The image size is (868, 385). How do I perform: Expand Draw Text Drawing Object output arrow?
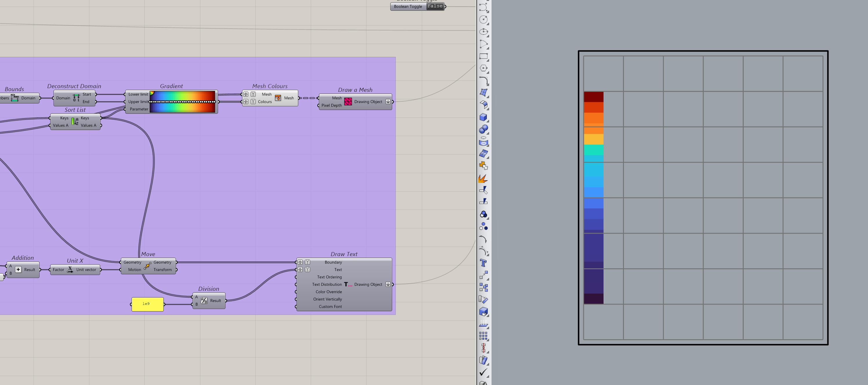point(388,284)
